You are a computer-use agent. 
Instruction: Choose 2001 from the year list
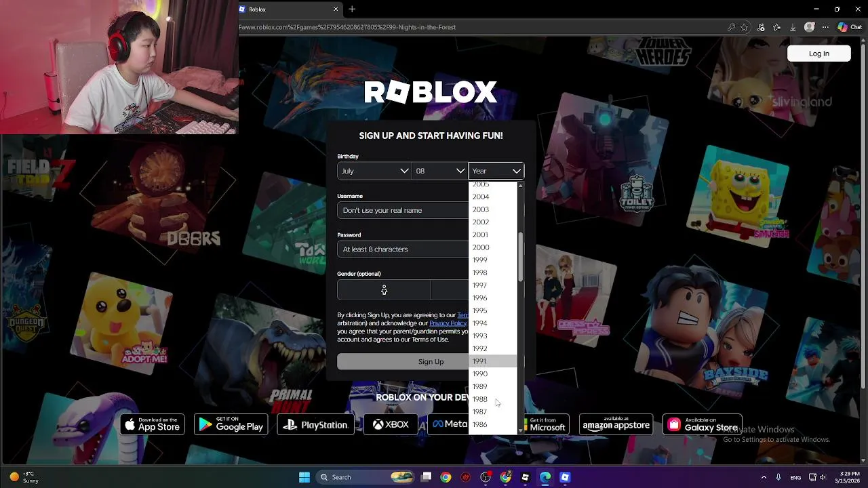click(x=493, y=235)
